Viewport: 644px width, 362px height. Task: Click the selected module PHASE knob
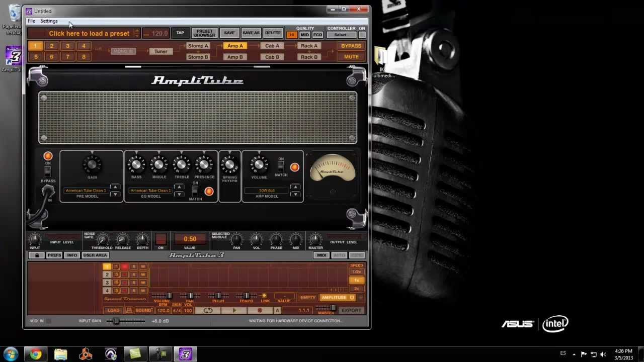point(276,239)
